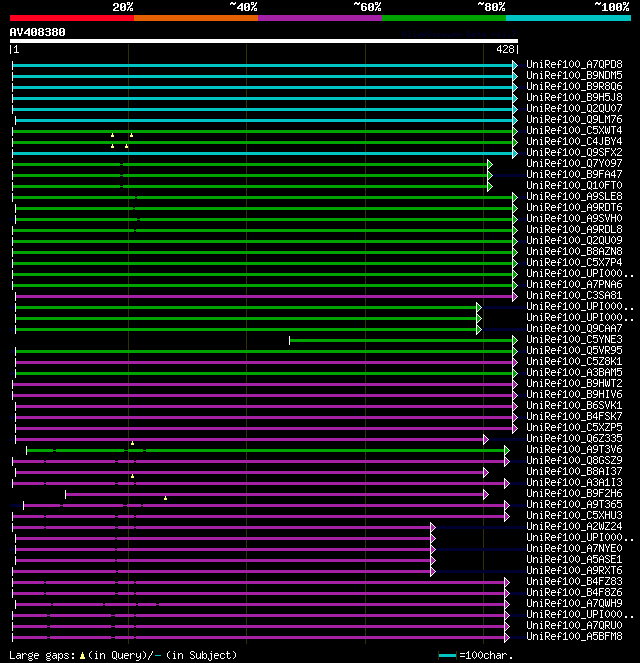Viewport: 640px width, 663px height.
Task: Click the UniRef100_B4FSK7 label
Action: [574, 416]
